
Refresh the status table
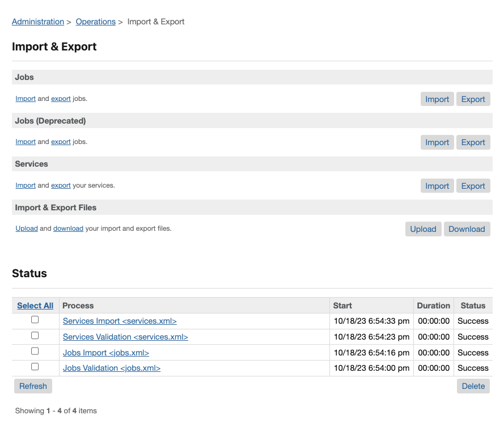point(33,386)
